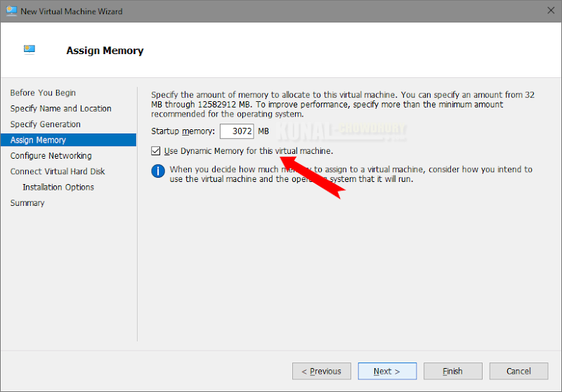Click the Next button
This screenshot has height=392, width=562.
click(x=387, y=371)
